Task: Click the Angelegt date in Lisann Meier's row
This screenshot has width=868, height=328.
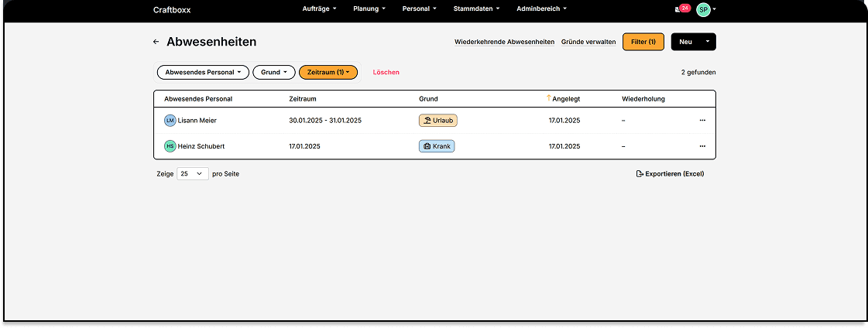Action: (x=564, y=120)
